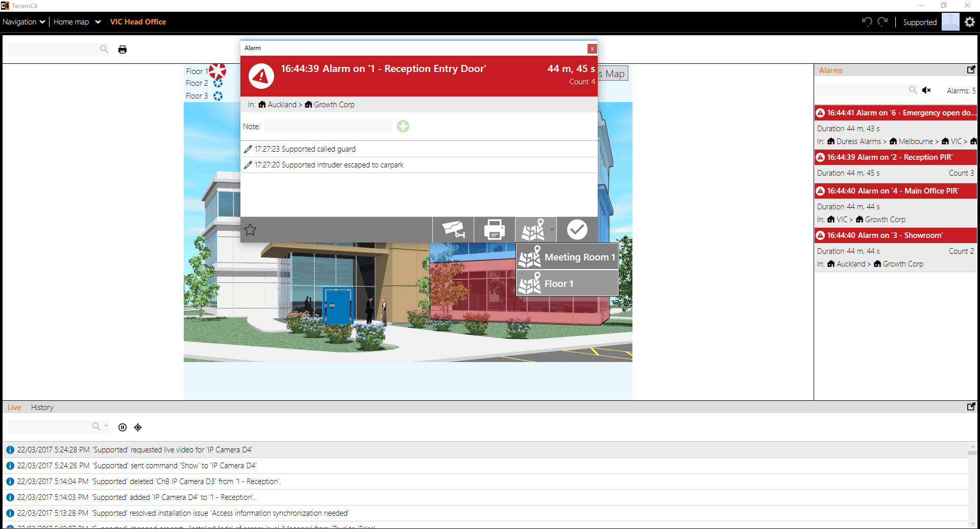Open the Floor 2 map link

pyautogui.click(x=197, y=83)
